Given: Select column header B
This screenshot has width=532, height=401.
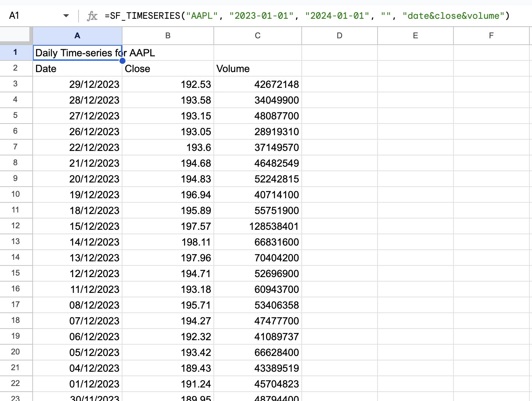Looking at the screenshot, I should (x=168, y=35).
